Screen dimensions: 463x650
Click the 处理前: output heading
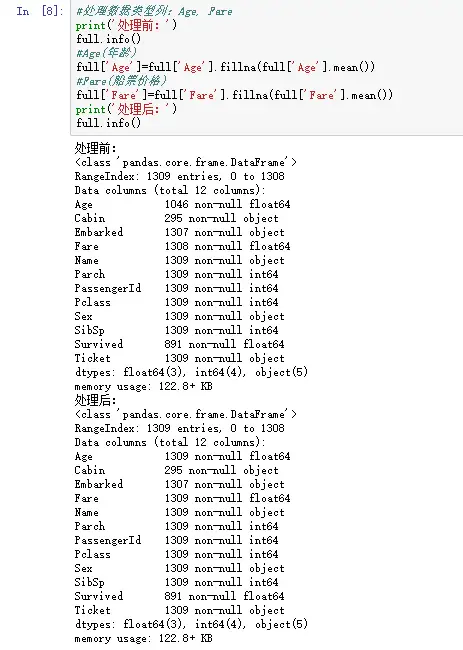(x=96, y=148)
